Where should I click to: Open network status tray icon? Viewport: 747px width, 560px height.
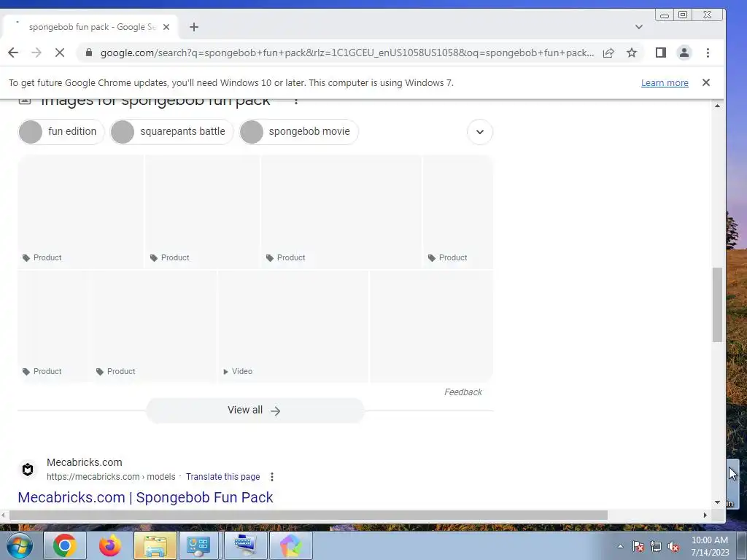[x=656, y=546]
